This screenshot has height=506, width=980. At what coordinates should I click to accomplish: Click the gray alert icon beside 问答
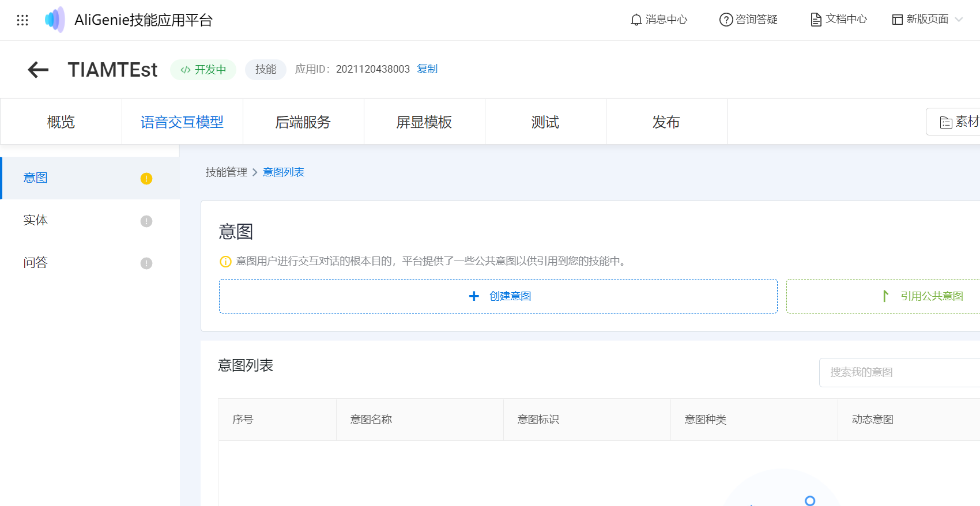click(146, 263)
